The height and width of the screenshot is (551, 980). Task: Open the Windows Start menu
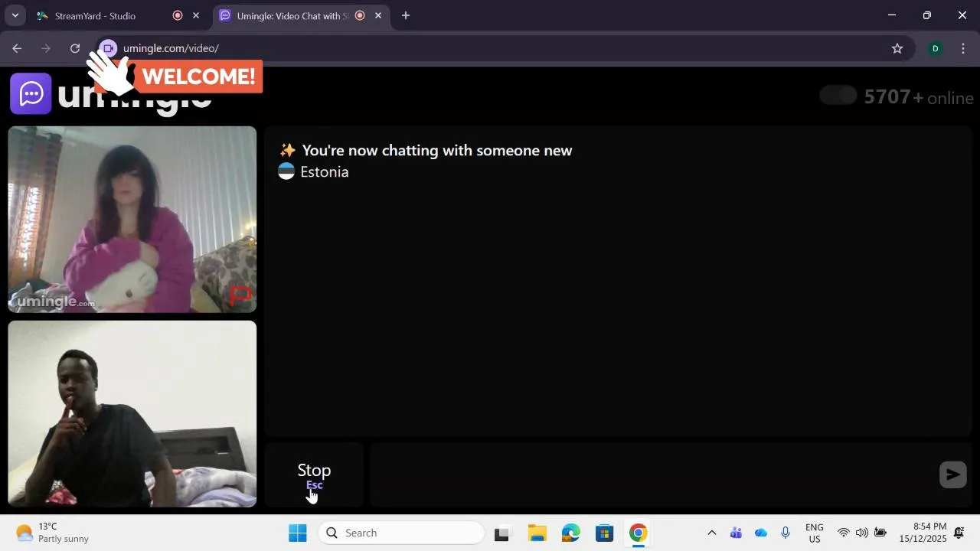[x=298, y=533]
